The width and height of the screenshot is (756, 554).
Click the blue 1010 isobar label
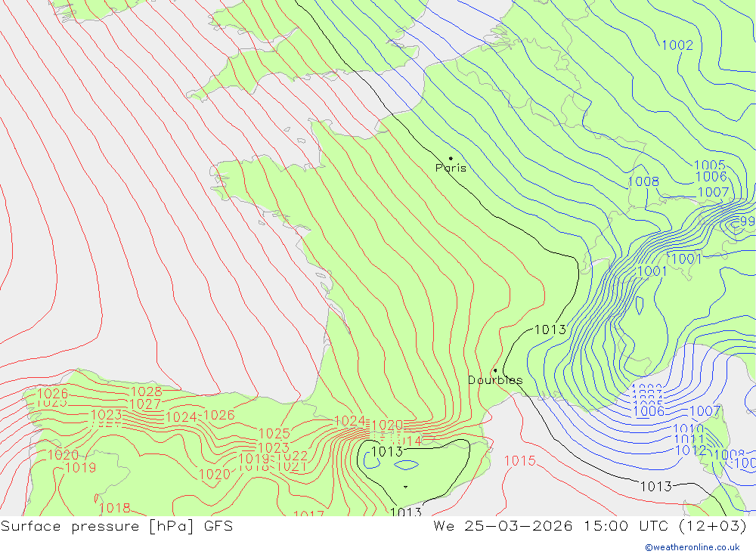(689, 429)
